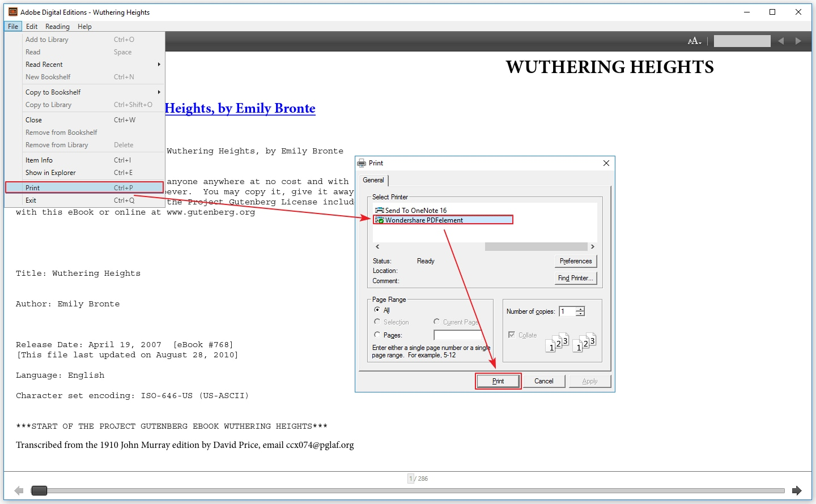Open the 'Heights, by Emily Bronte' link

coord(240,108)
